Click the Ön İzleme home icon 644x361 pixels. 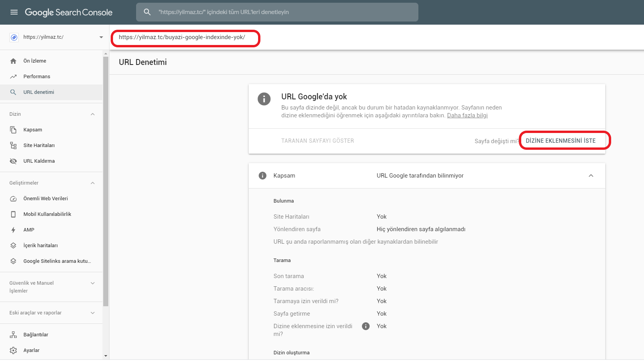[13, 61]
